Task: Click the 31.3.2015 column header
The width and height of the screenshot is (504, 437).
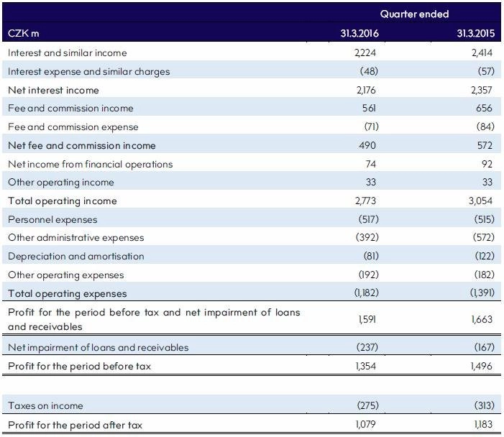Action: [476, 33]
